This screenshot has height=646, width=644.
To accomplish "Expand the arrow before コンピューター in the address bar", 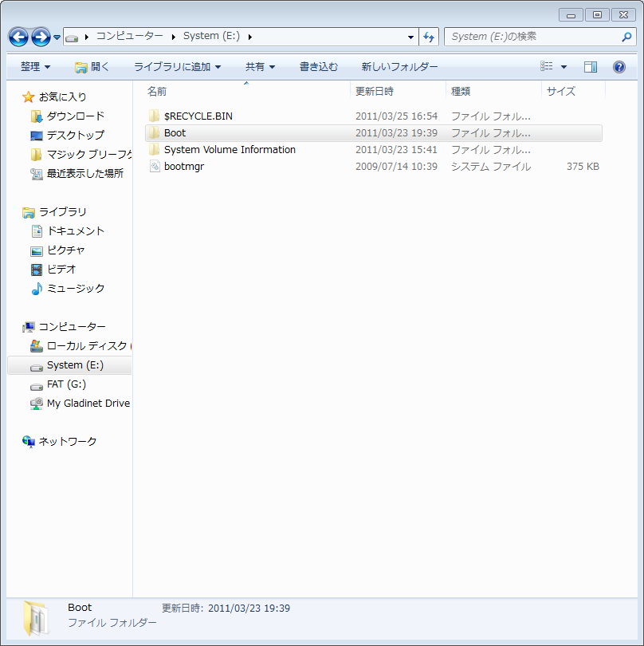I will click(86, 37).
